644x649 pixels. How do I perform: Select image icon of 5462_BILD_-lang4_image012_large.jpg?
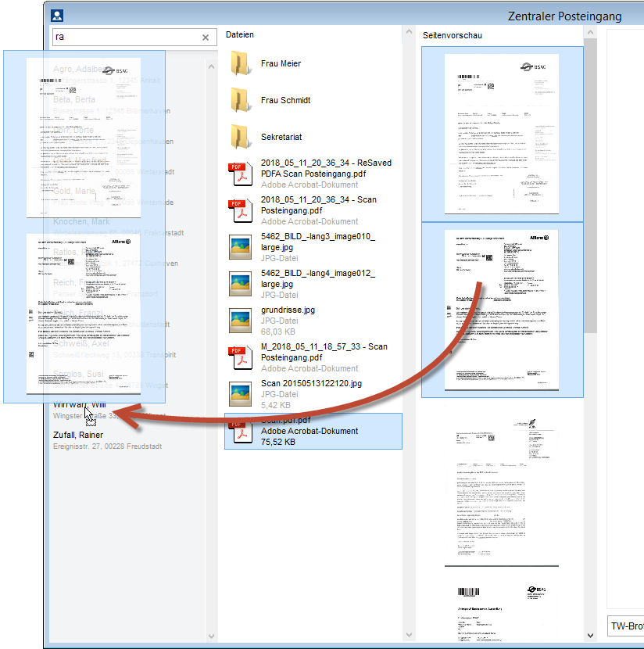click(240, 284)
